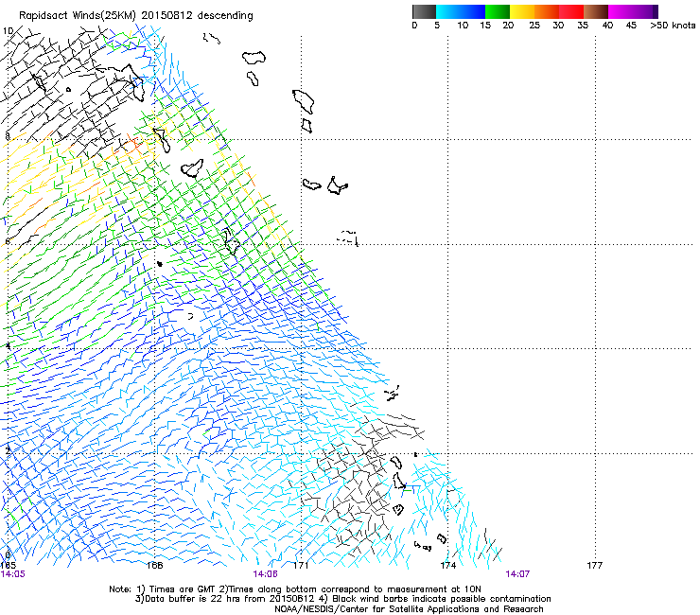Click the NOAA/NESDIS credit line
This screenshot has width=700, height=615.
pyautogui.click(x=409, y=609)
